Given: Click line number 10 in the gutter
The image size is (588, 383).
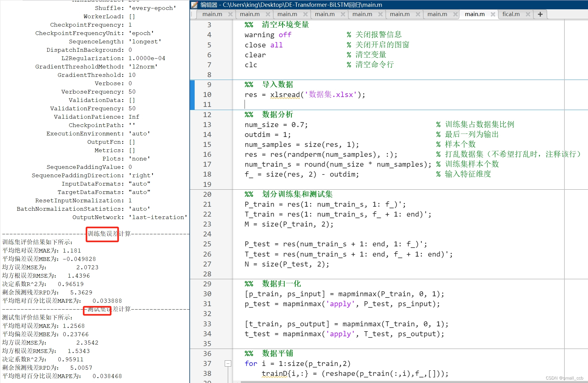Looking at the screenshot, I should tap(207, 95).
